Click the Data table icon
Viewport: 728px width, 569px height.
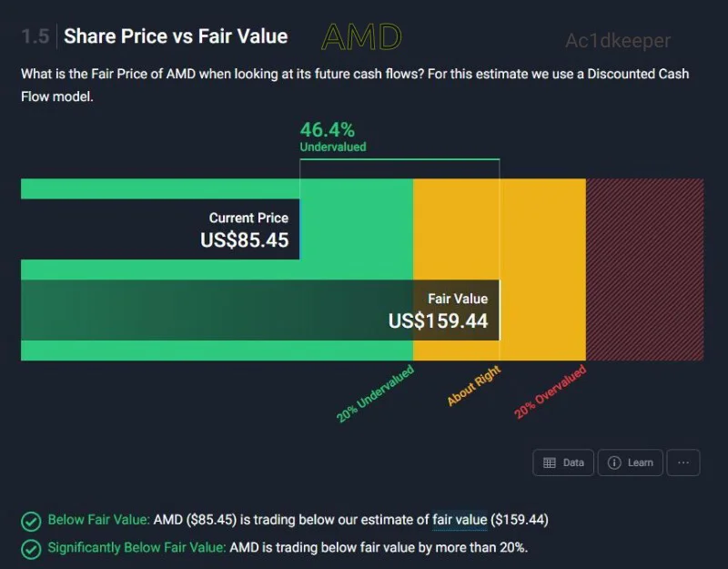point(550,462)
